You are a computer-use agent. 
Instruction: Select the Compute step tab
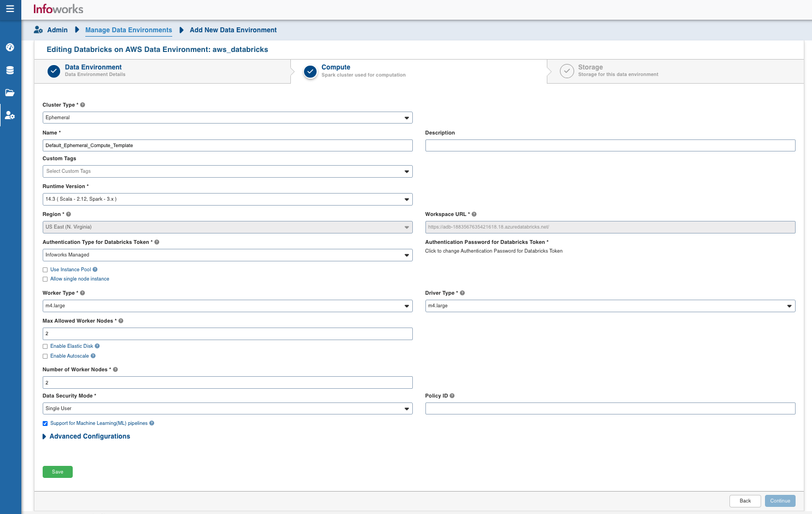pos(419,71)
